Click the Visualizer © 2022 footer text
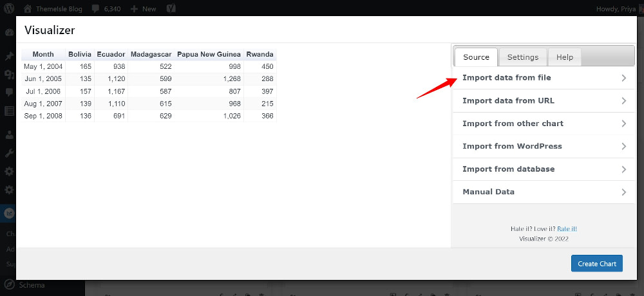Screen dimensions: 644x296 pyautogui.click(x=544, y=239)
